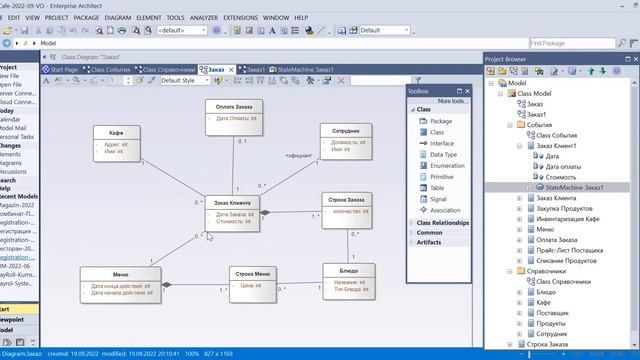Click the Print icon in main toolbar
This screenshot has height=360, width=640.
pos(122,31)
